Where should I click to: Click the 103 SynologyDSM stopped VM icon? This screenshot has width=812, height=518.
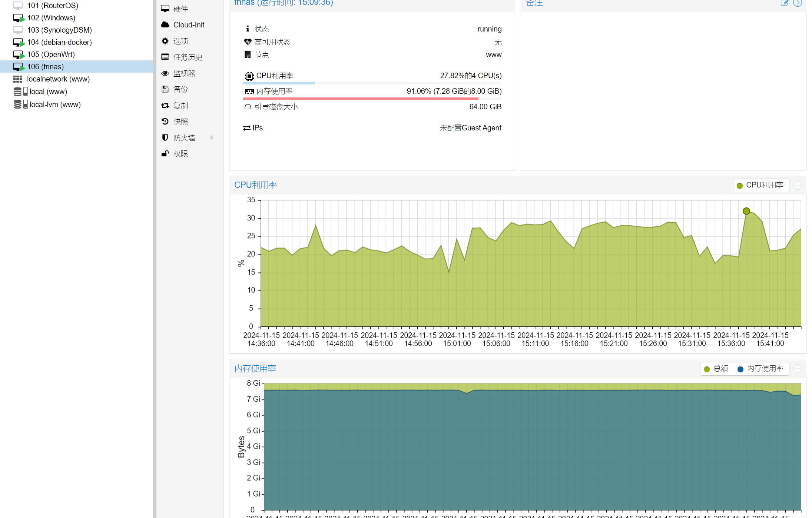[x=18, y=30]
